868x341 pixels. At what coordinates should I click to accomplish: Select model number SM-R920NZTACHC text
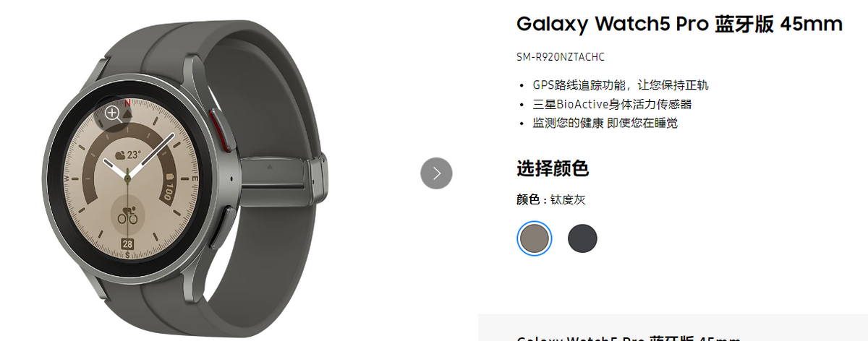pos(561,57)
